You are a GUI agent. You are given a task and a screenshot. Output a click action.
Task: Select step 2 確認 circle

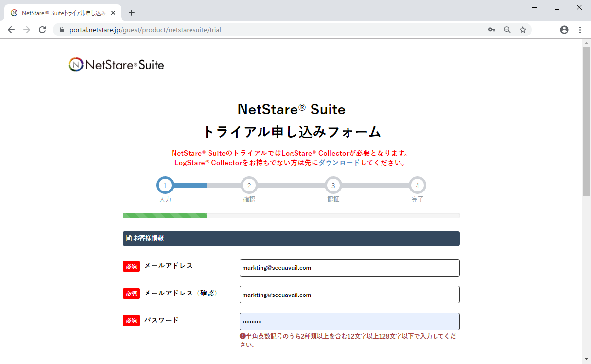tap(249, 185)
